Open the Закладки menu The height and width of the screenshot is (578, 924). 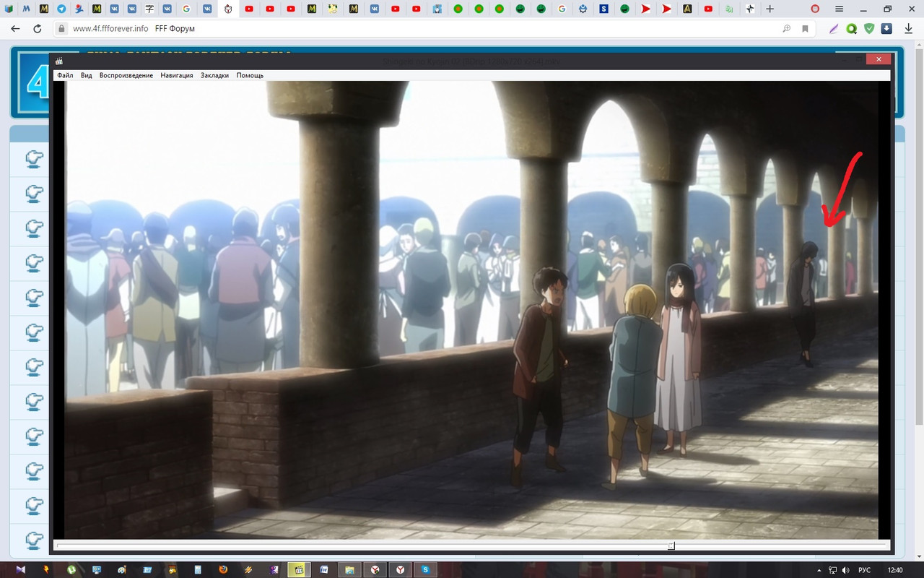[x=214, y=75]
